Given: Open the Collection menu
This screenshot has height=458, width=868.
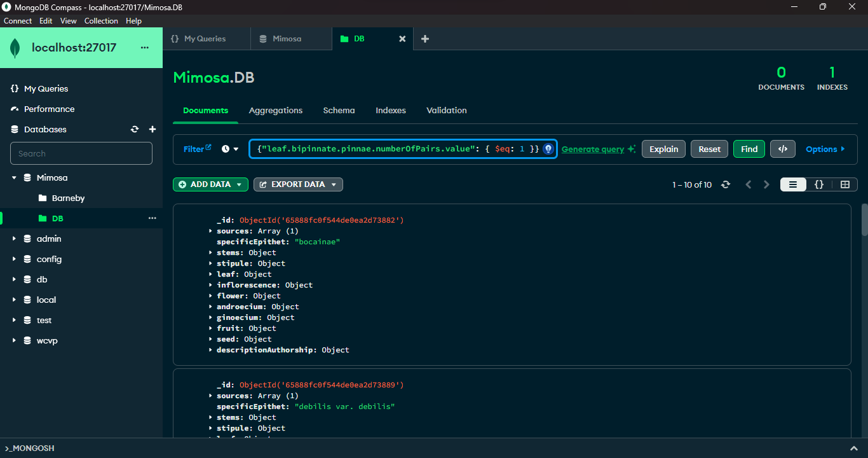Looking at the screenshot, I should (x=101, y=21).
